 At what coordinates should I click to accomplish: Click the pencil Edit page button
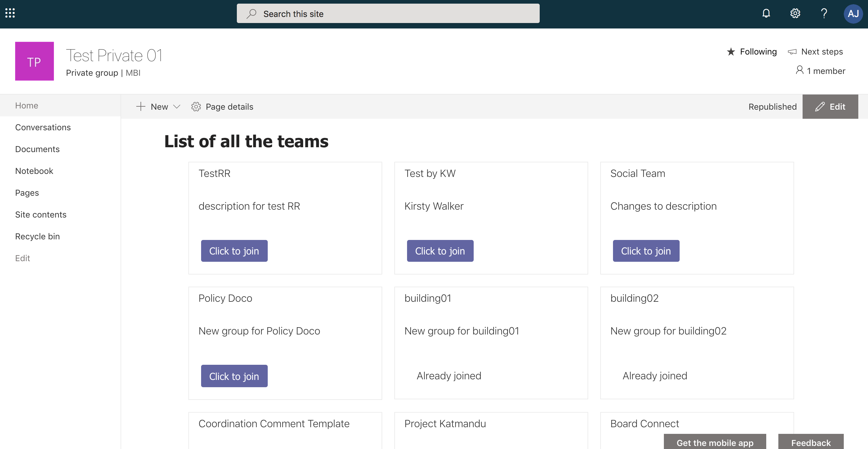pyautogui.click(x=830, y=107)
